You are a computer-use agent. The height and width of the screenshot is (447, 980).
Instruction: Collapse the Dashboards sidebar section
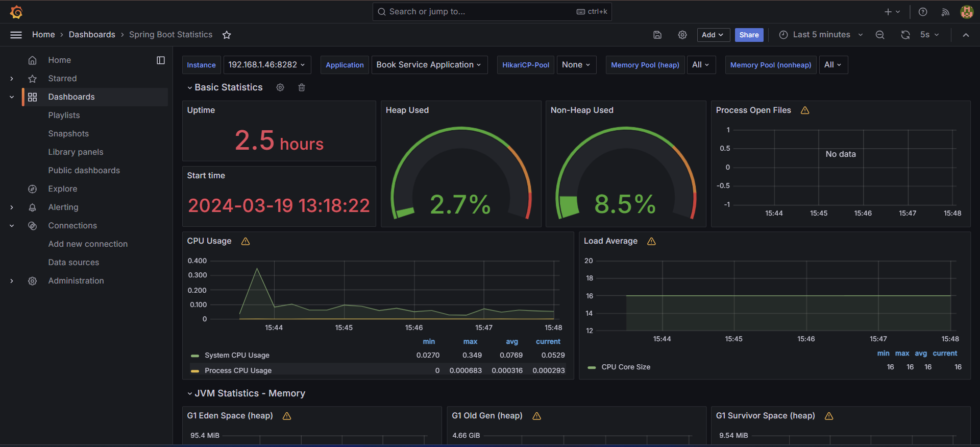12,97
